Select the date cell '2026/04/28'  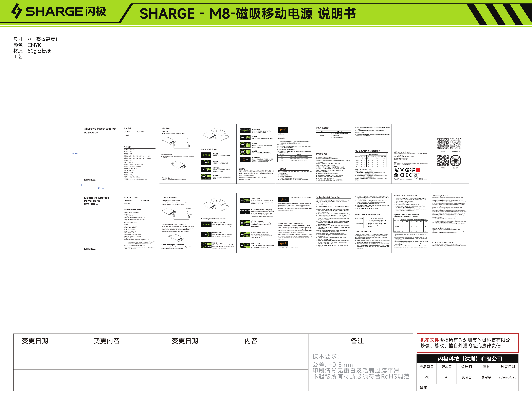tap(507, 377)
